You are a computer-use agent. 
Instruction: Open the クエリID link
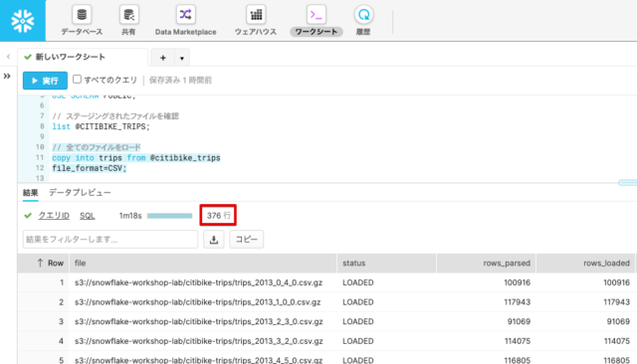click(x=54, y=216)
